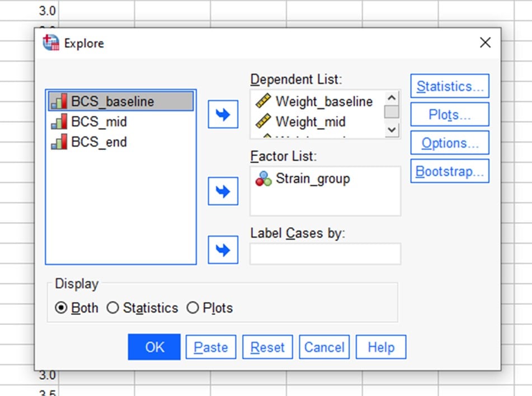Image resolution: width=532 pixels, height=396 pixels.
Task: Select the Statistics display radio button
Action: click(x=113, y=308)
